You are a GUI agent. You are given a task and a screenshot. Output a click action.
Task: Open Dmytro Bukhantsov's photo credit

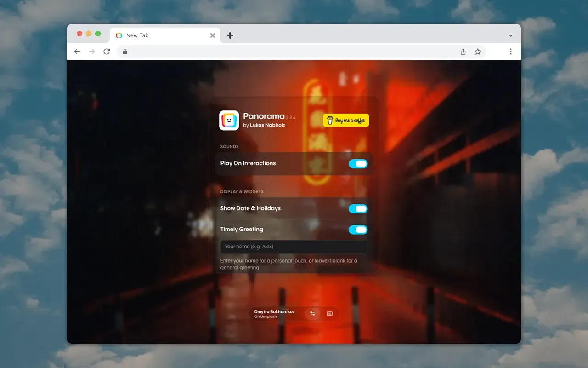(274, 312)
